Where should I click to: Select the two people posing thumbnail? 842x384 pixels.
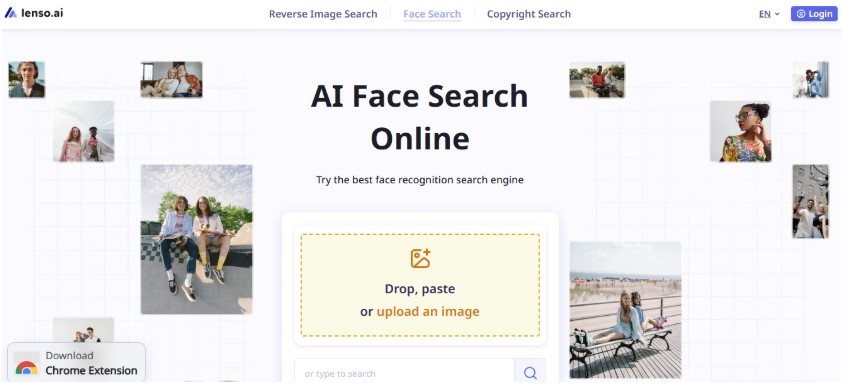(83, 131)
